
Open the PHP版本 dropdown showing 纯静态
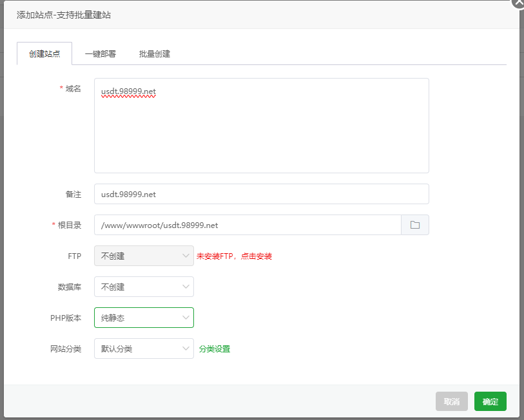point(144,318)
